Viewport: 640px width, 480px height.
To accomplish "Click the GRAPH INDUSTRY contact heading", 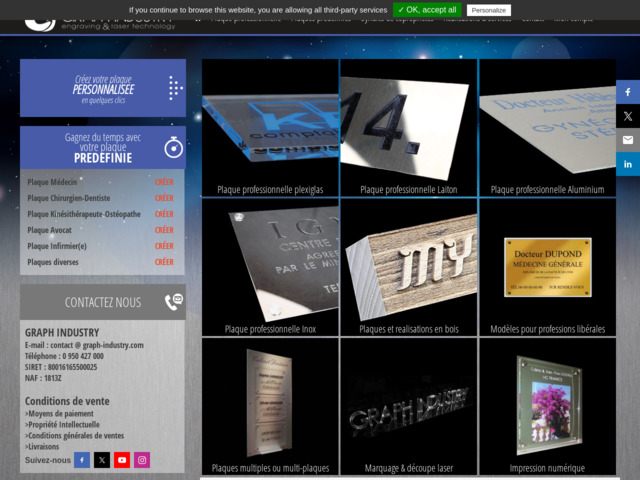I will [62, 333].
